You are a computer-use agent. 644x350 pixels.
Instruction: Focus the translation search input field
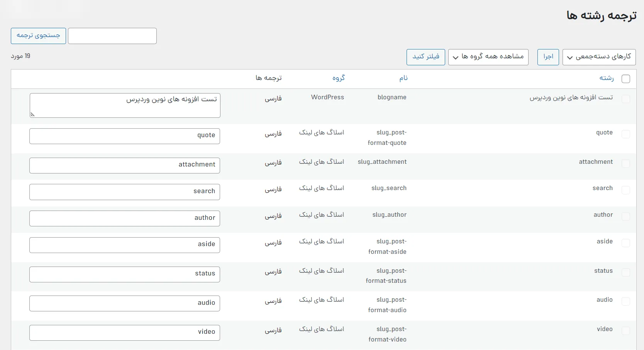click(112, 36)
